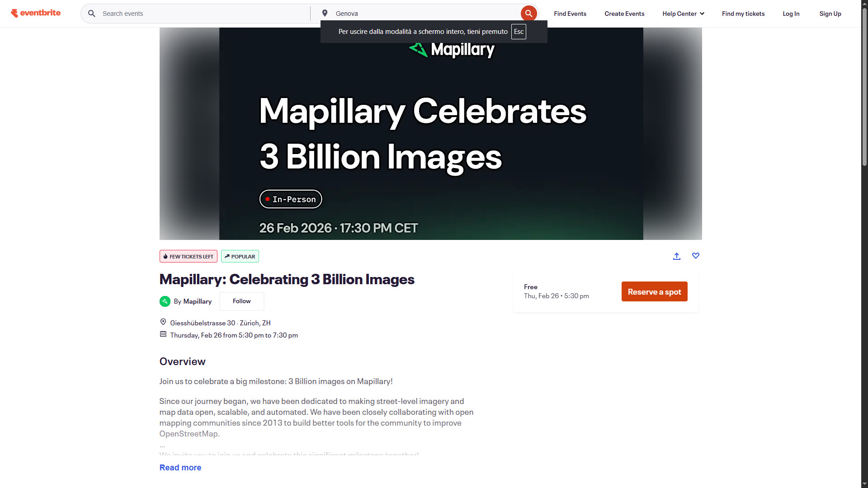Click the location pin icon beside Genova

325,14
